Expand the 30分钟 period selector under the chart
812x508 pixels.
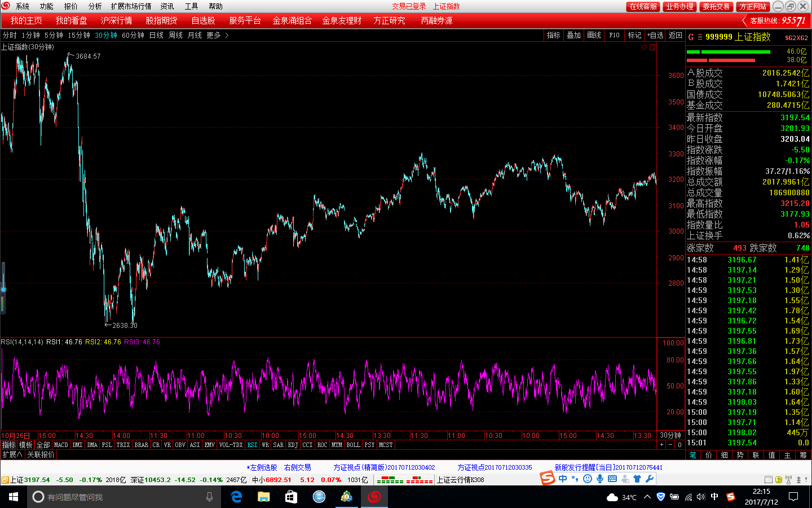point(670,436)
